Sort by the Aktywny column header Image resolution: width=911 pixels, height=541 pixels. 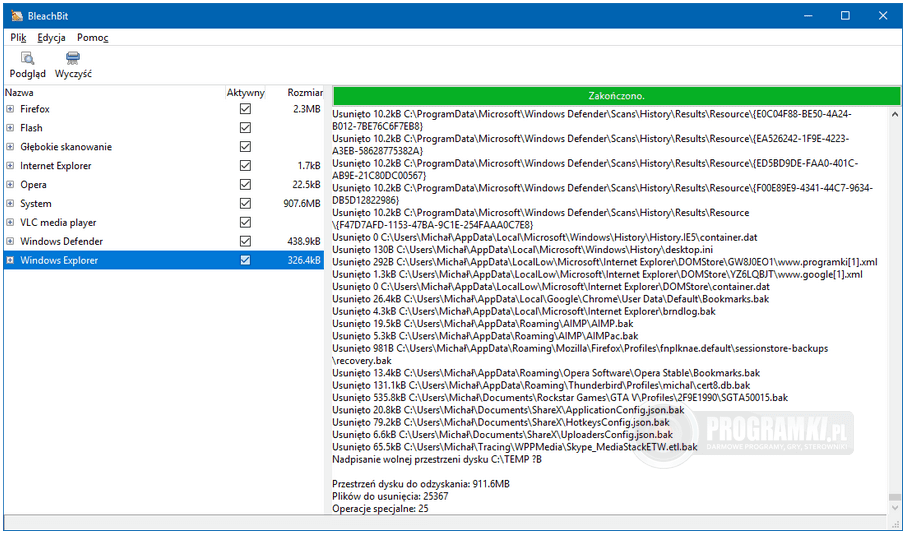pyautogui.click(x=245, y=92)
